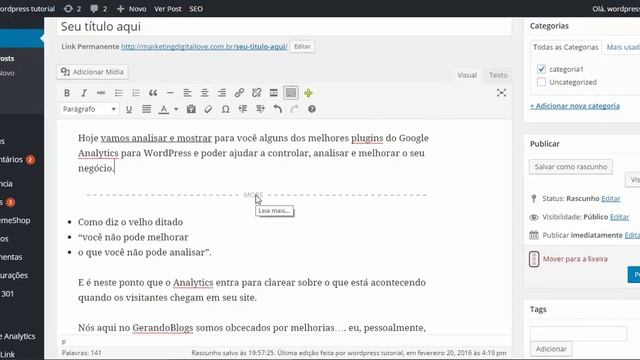Screen dimensions: 640x360
Task: Apply strikethrough formatting
Action: click(x=101, y=93)
